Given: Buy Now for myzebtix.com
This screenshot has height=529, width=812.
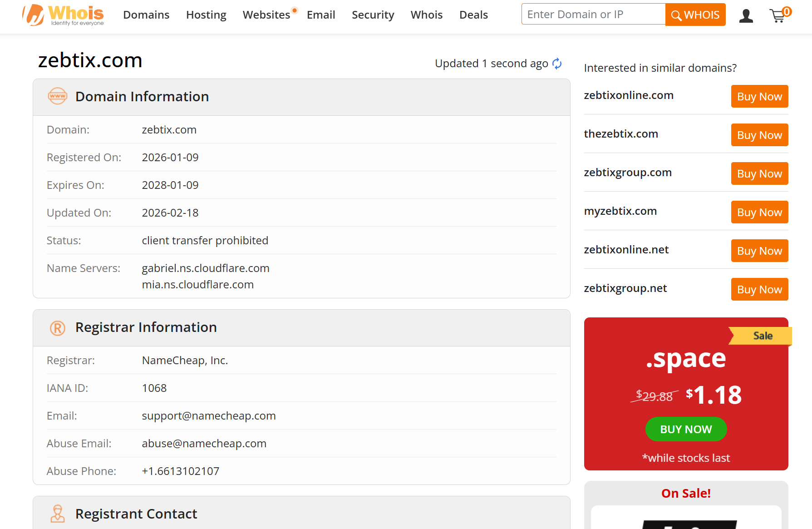Looking at the screenshot, I should (x=759, y=212).
